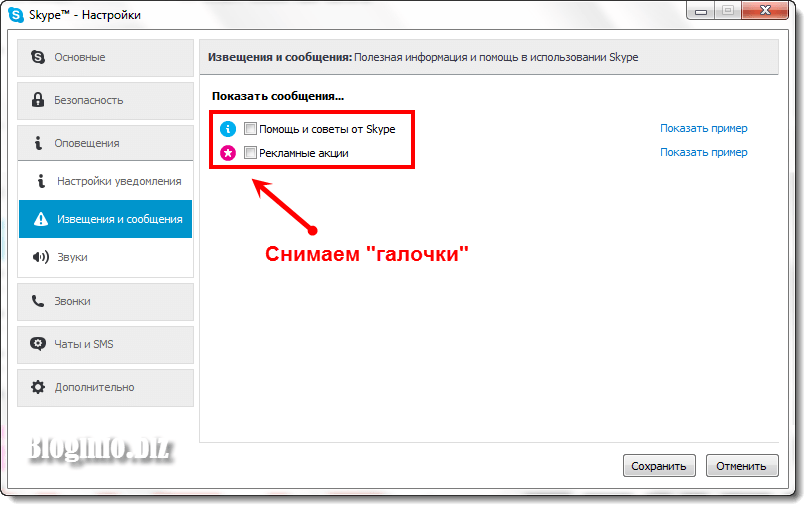Click Показать пример link for Рекламные акции

coord(703,152)
